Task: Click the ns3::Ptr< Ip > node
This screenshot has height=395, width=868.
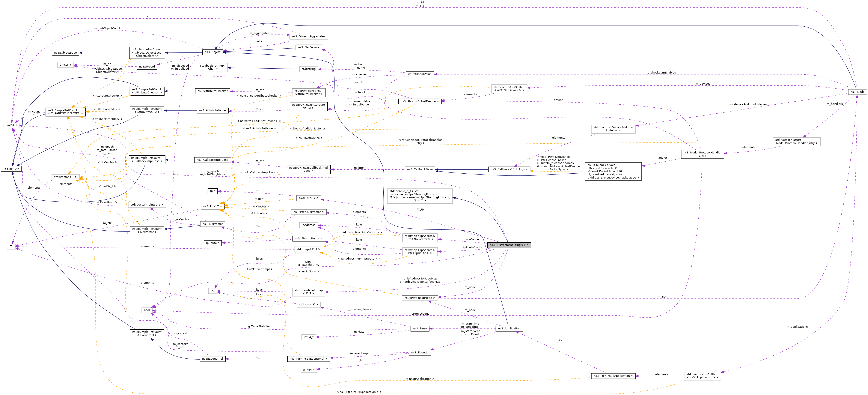Action: (308, 198)
